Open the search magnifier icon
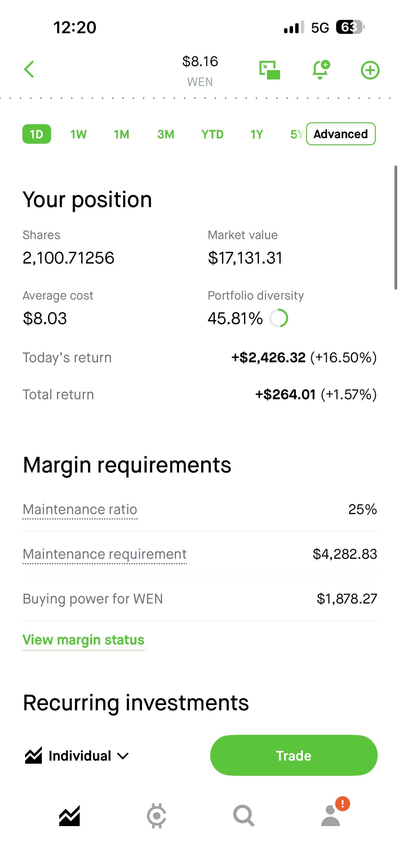Image resolution: width=400 pixels, height=868 pixels. tap(243, 816)
